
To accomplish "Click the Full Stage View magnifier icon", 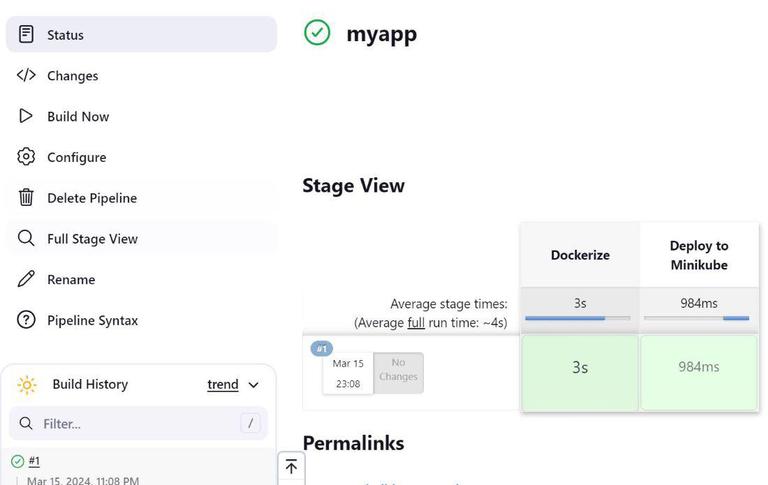I will pyautogui.click(x=27, y=239).
